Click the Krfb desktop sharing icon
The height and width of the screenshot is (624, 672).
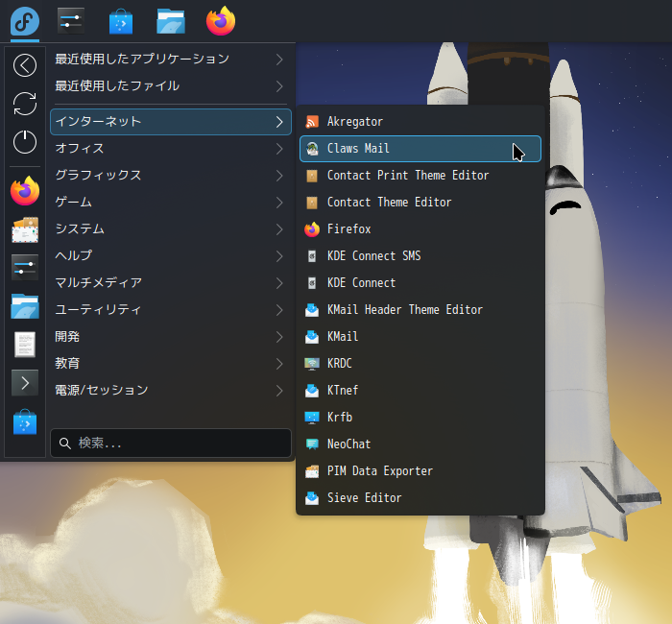point(312,417)
